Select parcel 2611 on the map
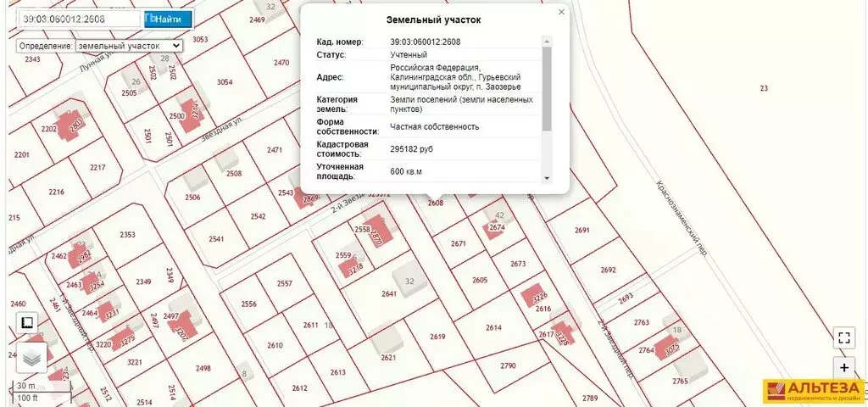Viewport: 868px width, 407px height. (x=310, y=326)
